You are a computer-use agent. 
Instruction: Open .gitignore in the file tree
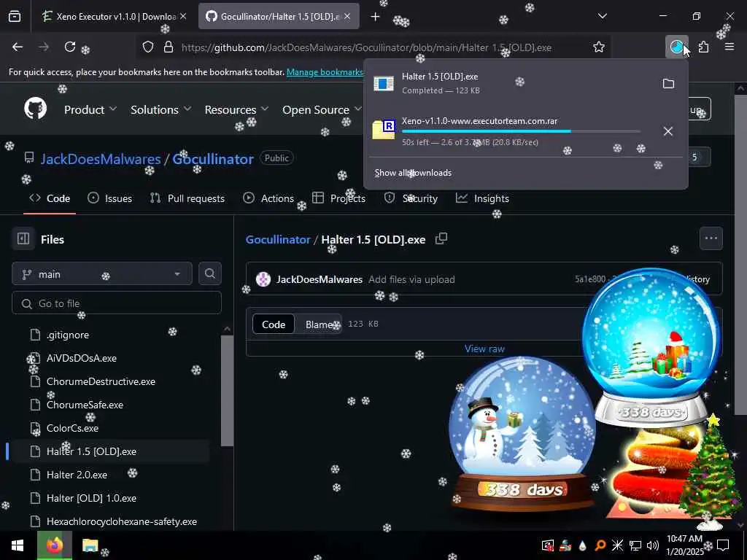tap(68, 335)
